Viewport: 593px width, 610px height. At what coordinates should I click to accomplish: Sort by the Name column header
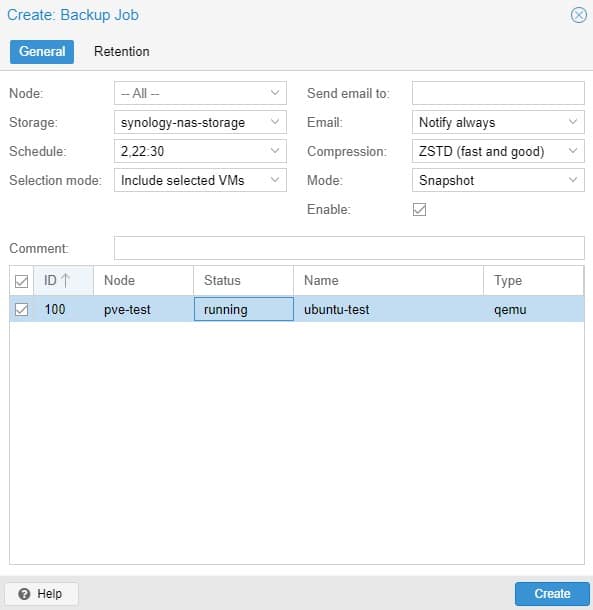pyautogui.click(x=388, y=280)
